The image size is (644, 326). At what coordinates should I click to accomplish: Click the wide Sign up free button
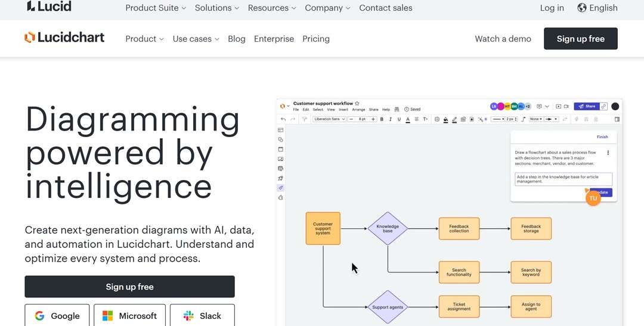tap(130, 287)
